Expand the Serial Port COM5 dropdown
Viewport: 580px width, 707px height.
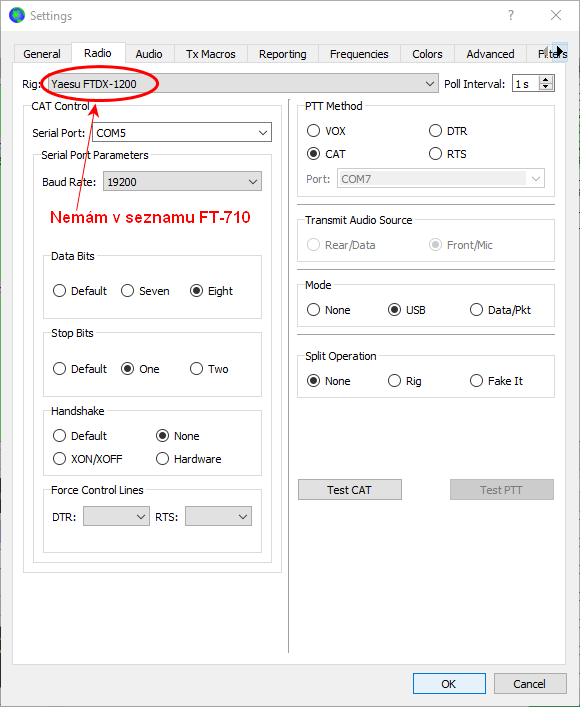(182, 133)
